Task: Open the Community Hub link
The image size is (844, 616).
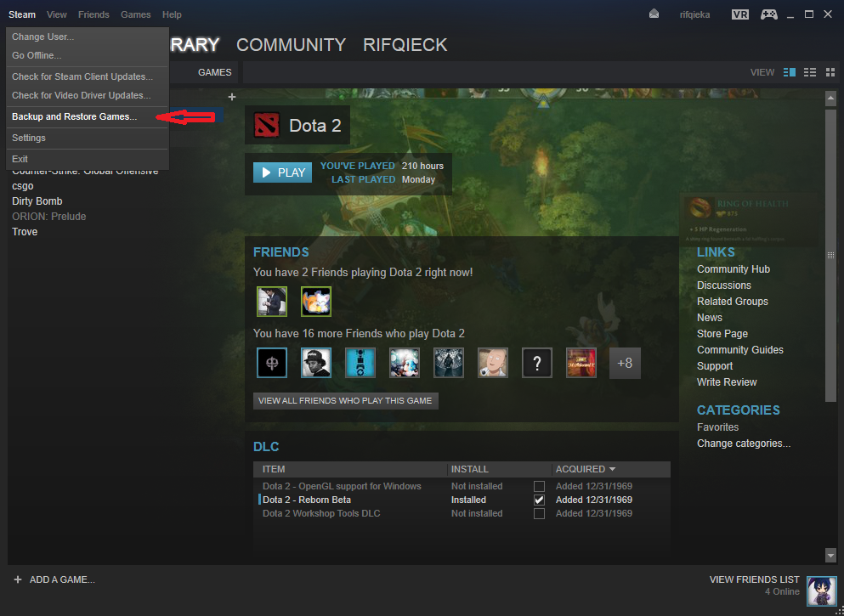Action: click(734, 269)
